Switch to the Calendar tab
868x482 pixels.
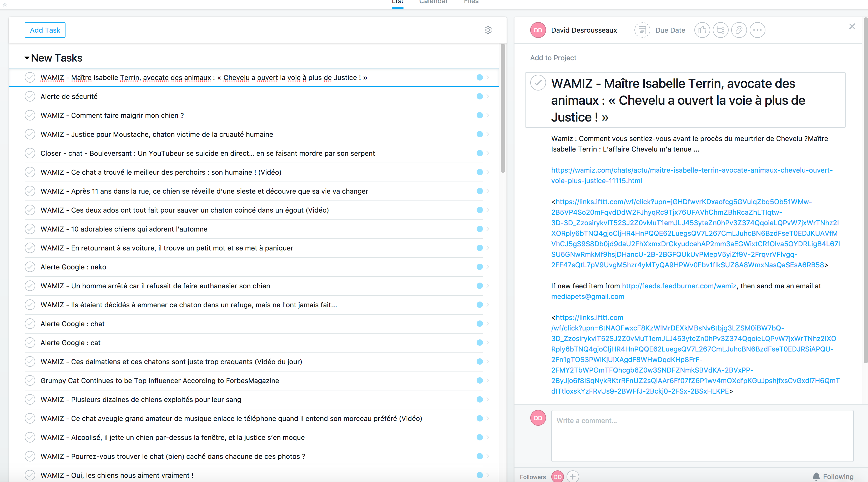[433, 2]
